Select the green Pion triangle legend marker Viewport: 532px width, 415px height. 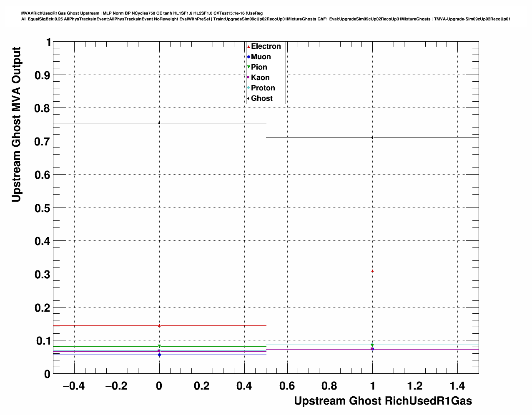248,67
